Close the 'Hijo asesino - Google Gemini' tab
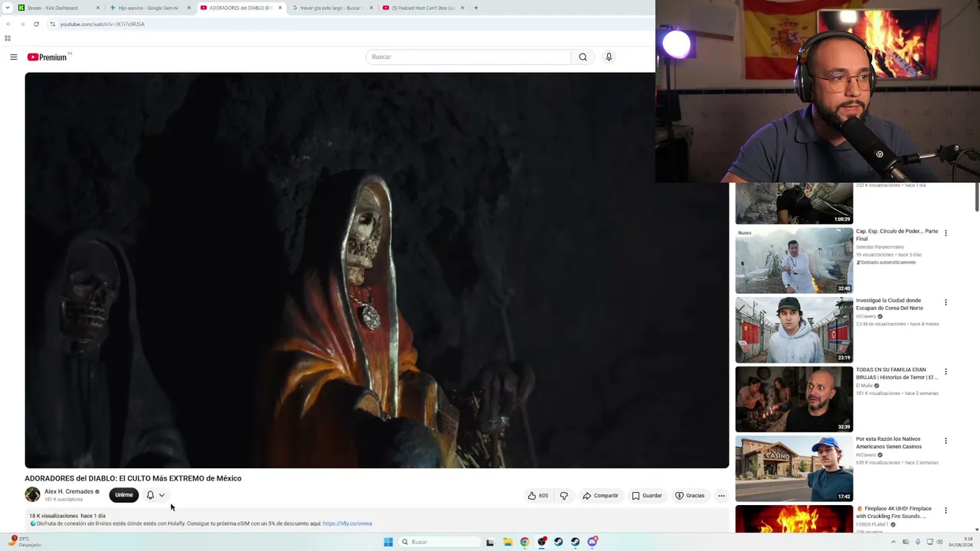Viewport: 980px width, 551px height. [189, 8]
